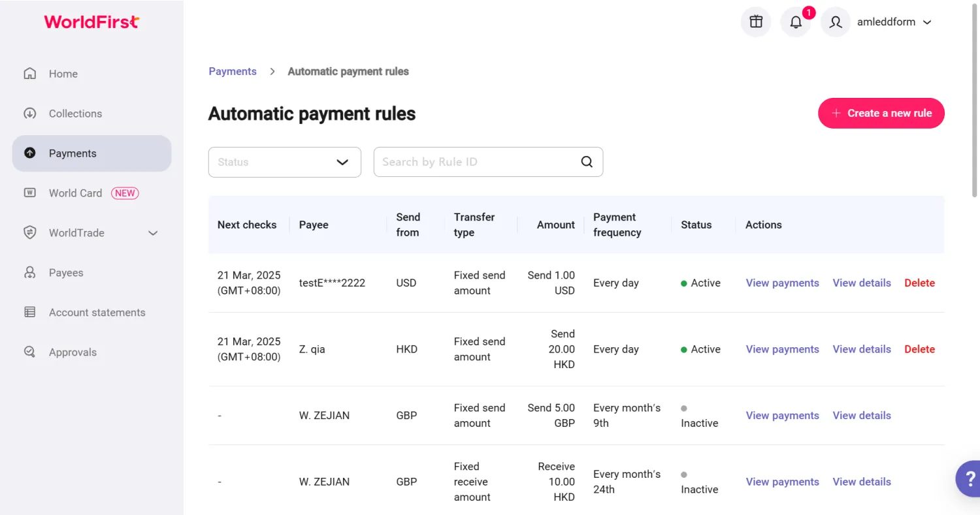Click the Payments breadcrumb link
This screenshot has width=980, height=515.
click(x=233, y=71)
